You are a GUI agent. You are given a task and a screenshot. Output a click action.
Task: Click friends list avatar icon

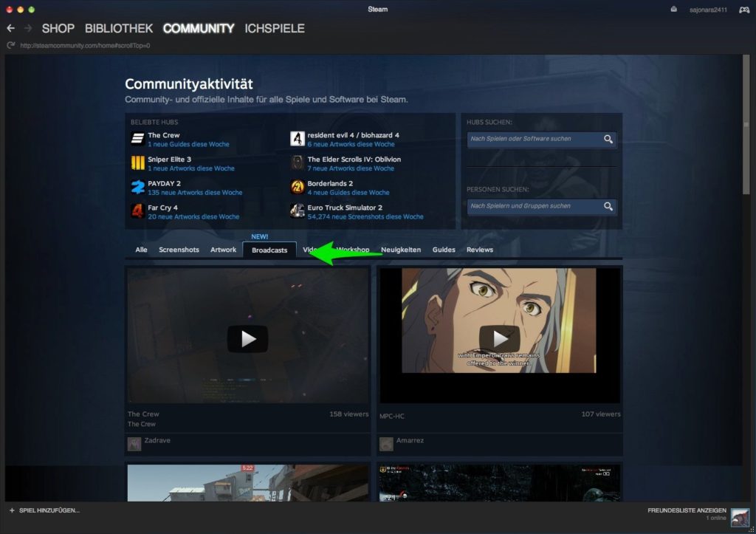[740, 518]
